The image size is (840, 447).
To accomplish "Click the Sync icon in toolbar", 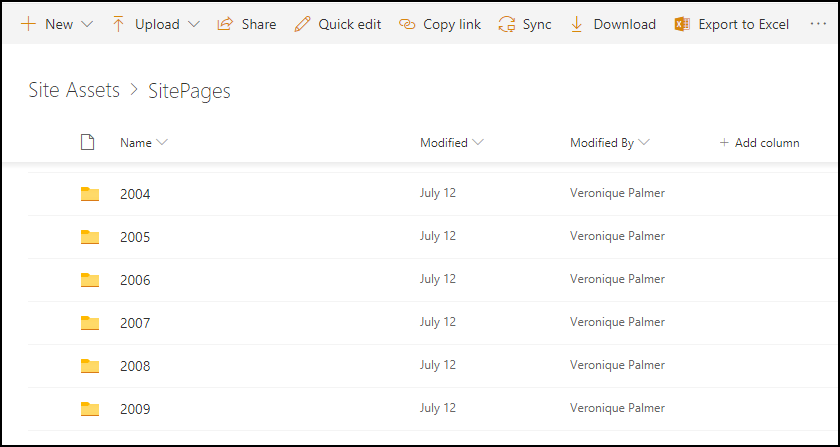I will click(507, 24).
